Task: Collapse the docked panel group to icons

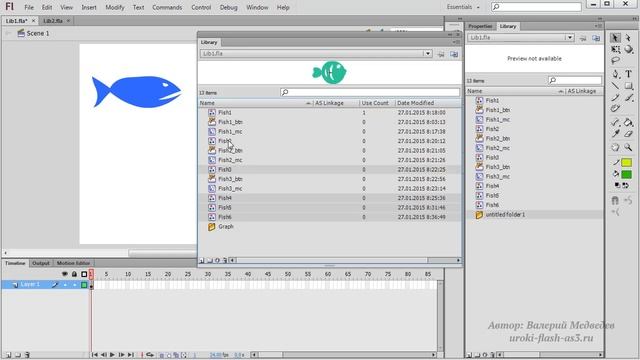Action: point(600,19)
